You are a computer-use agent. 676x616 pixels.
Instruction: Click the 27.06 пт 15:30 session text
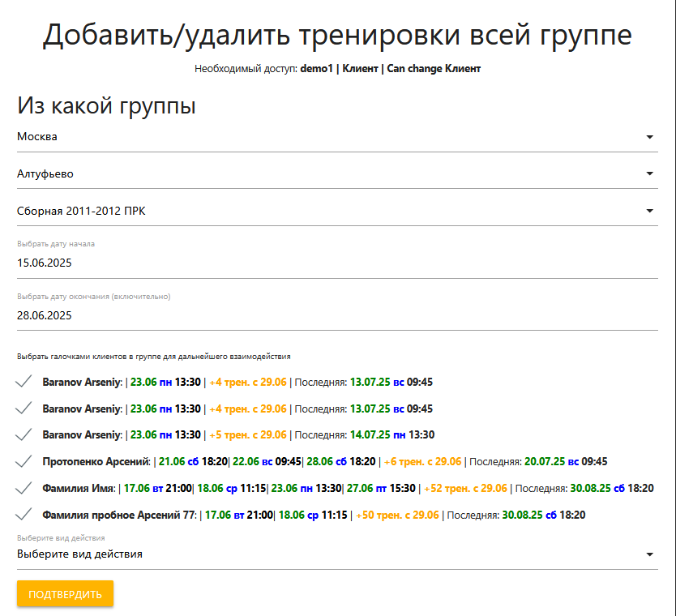381,489
